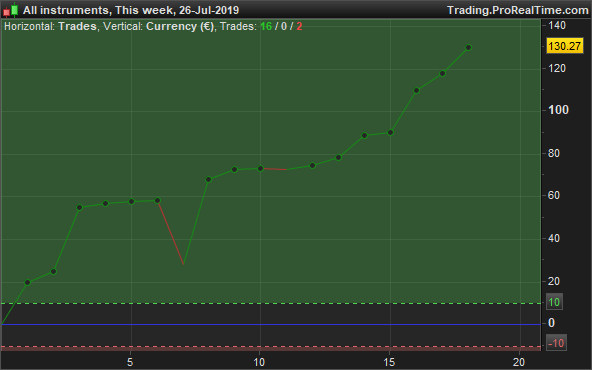The width and height of the screenshot is (592, 370).
Task: Select the data point at trade 17
Action: pos(442,74)
